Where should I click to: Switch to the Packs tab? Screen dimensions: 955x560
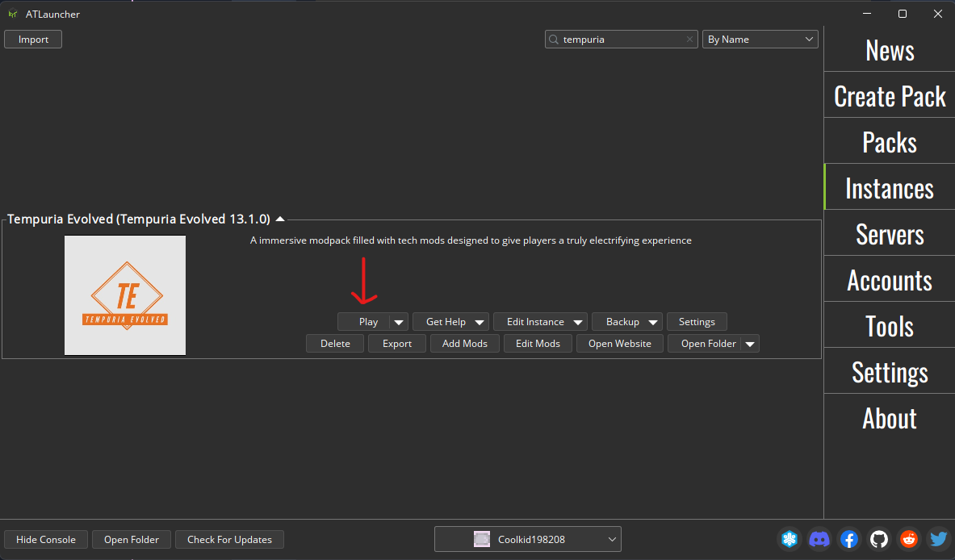tap(890, 142)
